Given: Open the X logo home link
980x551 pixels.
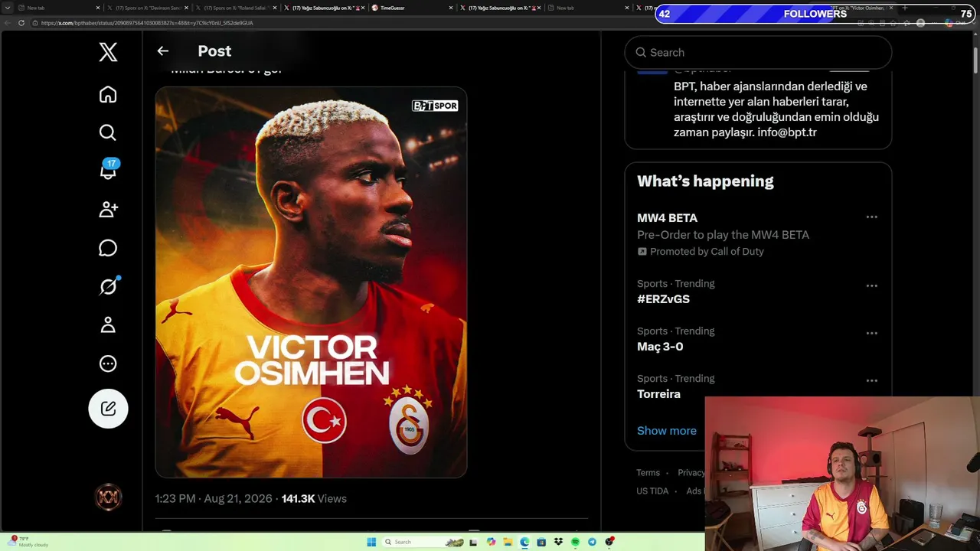Looking at the screenshot, I should point(108,52).
